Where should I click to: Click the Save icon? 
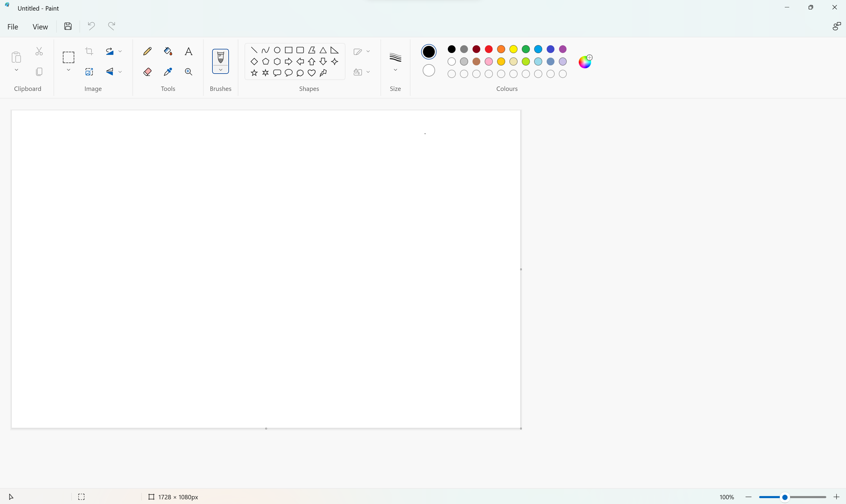(x=68, y=26)
